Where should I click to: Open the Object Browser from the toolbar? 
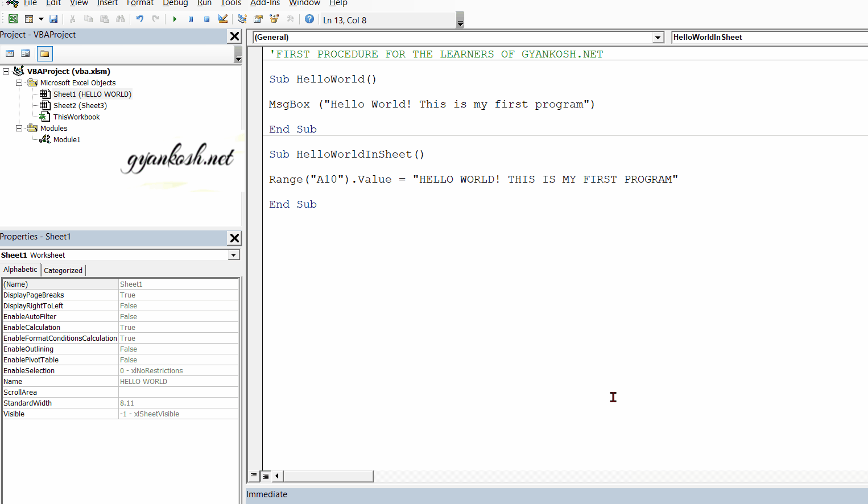pyautogui.click(x=274, y=19)
